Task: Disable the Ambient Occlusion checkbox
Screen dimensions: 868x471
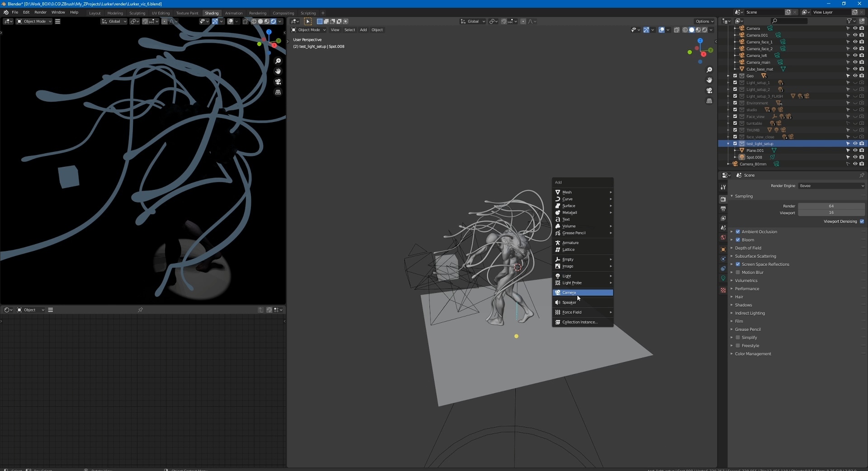Action: 738,232
